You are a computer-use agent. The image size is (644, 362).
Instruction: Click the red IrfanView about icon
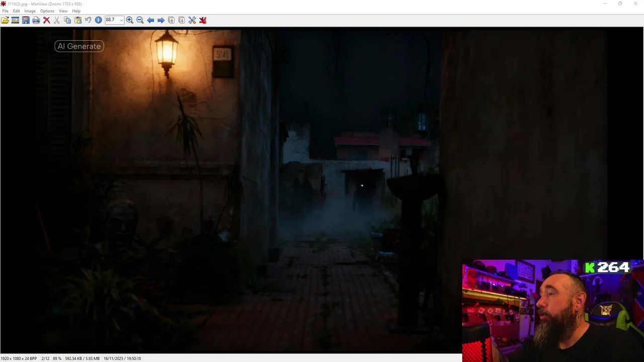tap(203, 20)
